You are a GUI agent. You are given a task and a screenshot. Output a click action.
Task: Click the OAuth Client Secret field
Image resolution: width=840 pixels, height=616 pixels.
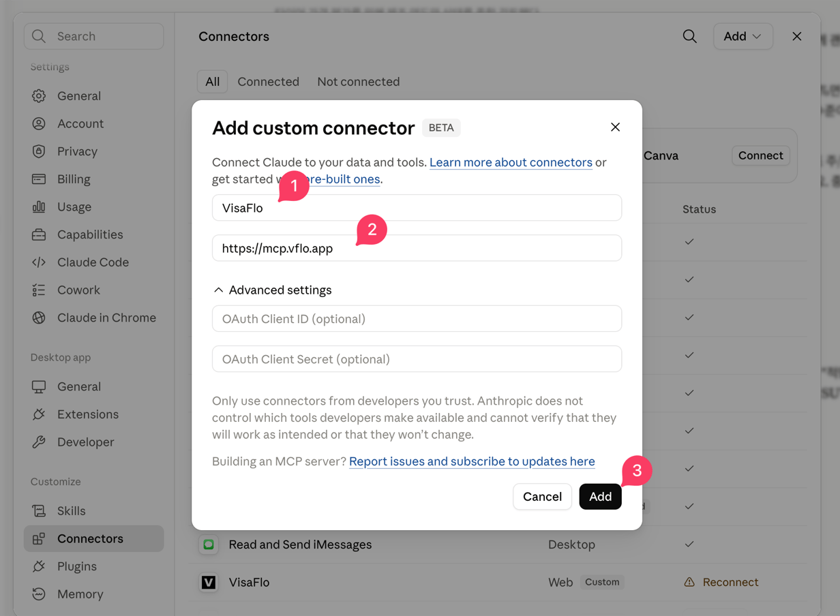coord(417,359)
